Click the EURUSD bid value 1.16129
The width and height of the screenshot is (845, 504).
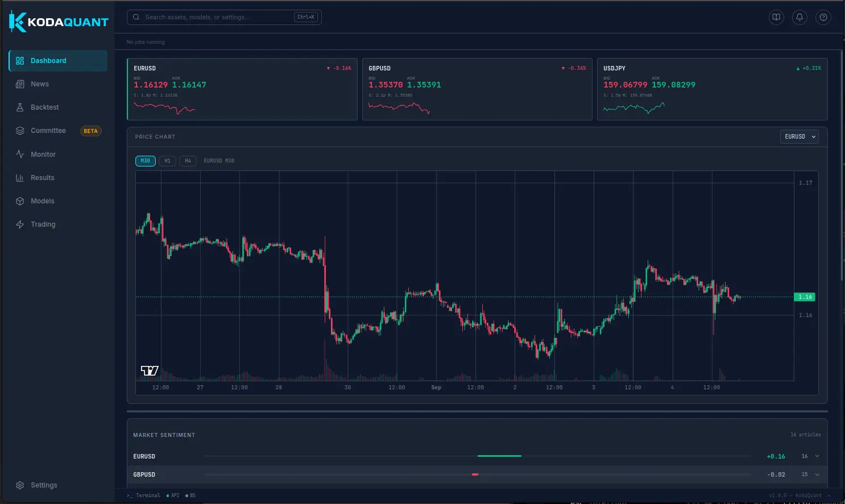(151, 85)
